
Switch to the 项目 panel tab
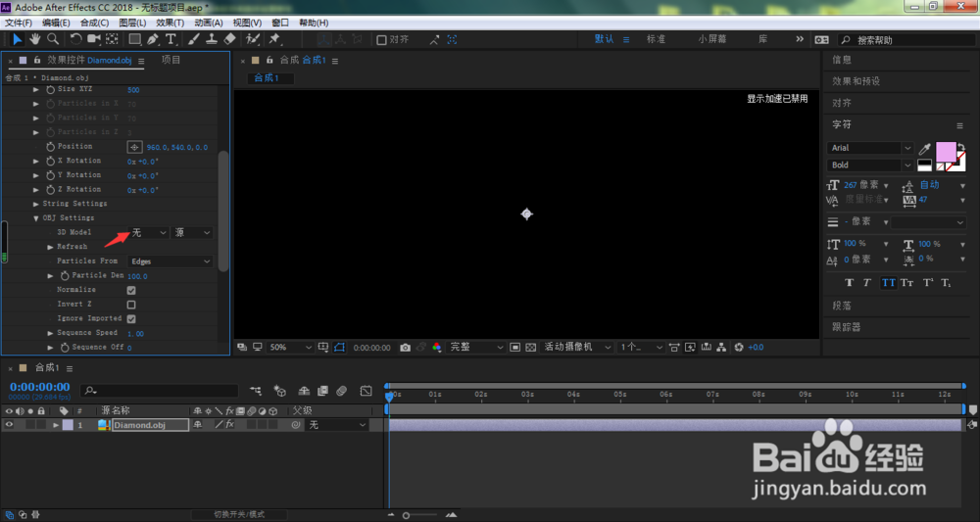coord(171,60)
